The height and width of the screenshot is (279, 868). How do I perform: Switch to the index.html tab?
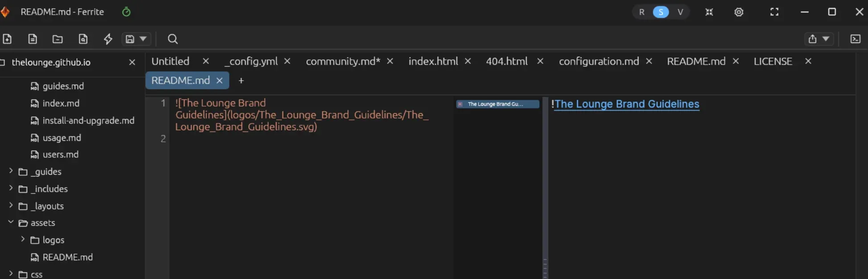433,61
